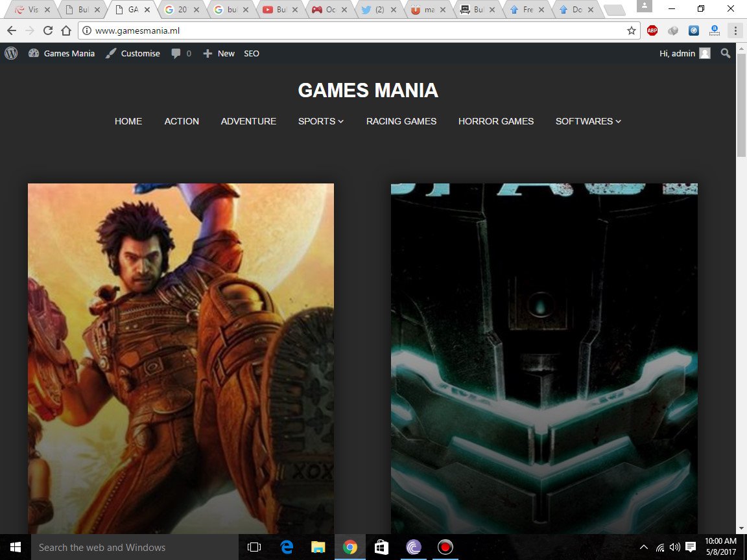Open the Bulletstorm game post thumbnail

pyautogui.click(x=181, y=358)
